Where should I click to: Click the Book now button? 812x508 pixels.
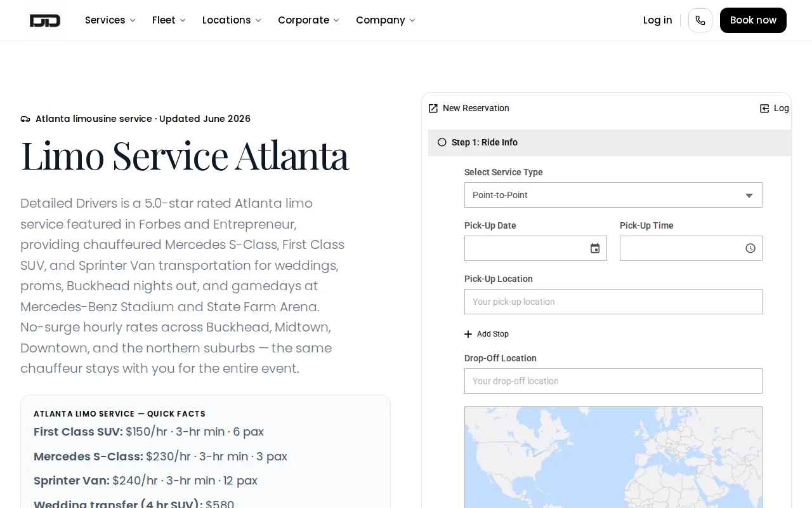753,20
